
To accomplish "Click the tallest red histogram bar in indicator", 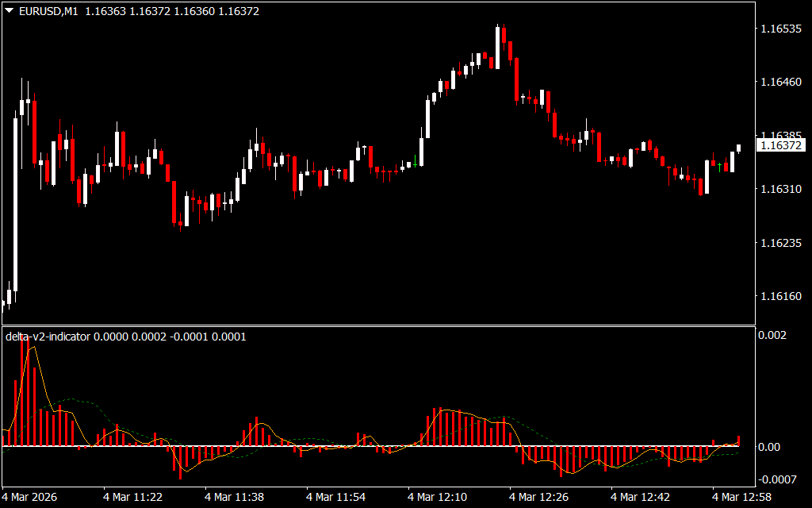I will (x=23, y=389).
